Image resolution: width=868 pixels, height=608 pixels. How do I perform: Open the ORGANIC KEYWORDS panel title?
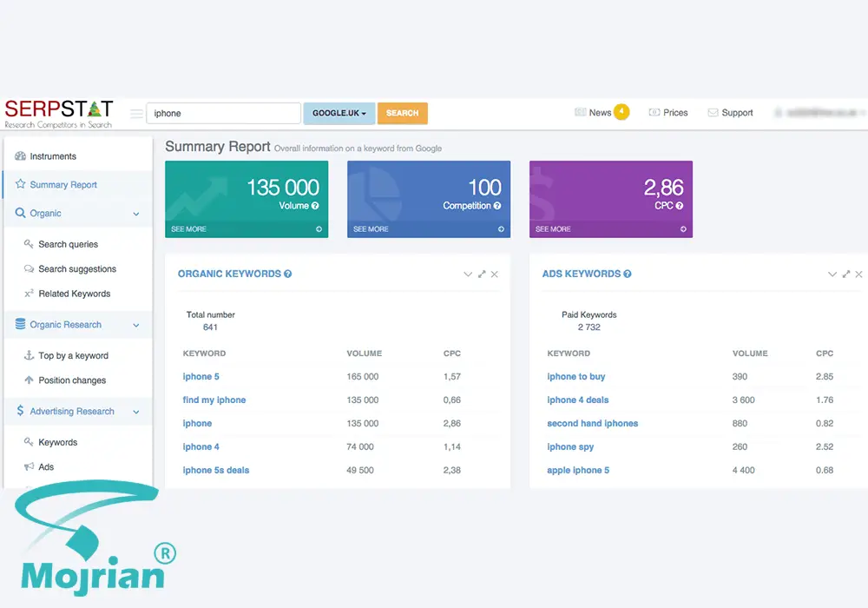(x=229, y=274)
